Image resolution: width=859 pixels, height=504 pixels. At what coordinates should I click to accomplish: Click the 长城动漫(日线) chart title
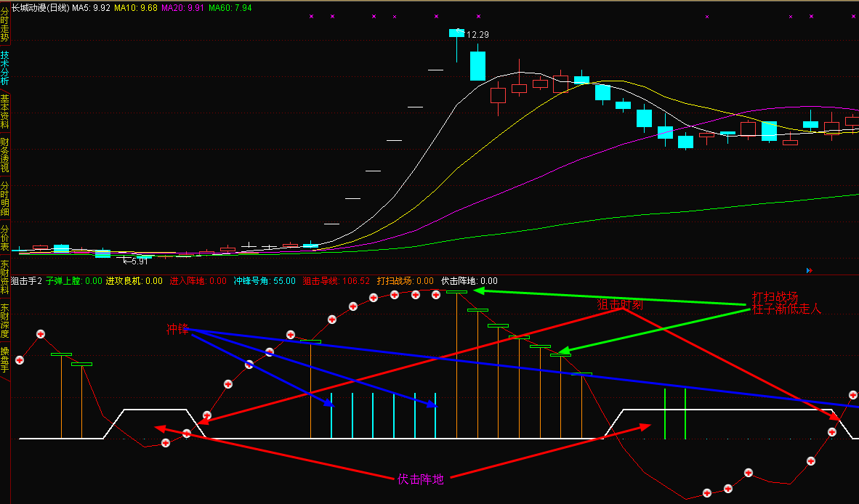41,8
